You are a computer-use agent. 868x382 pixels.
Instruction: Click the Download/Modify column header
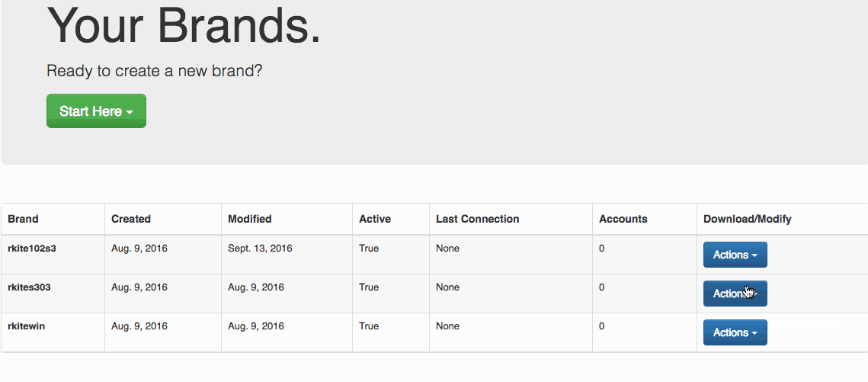point(748,219)
